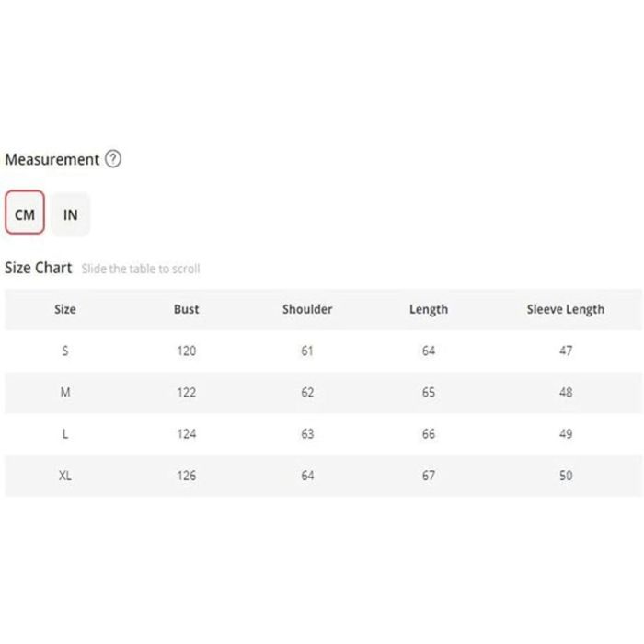Switch measurement units to IN
The image size is (644, 644).
71,214
